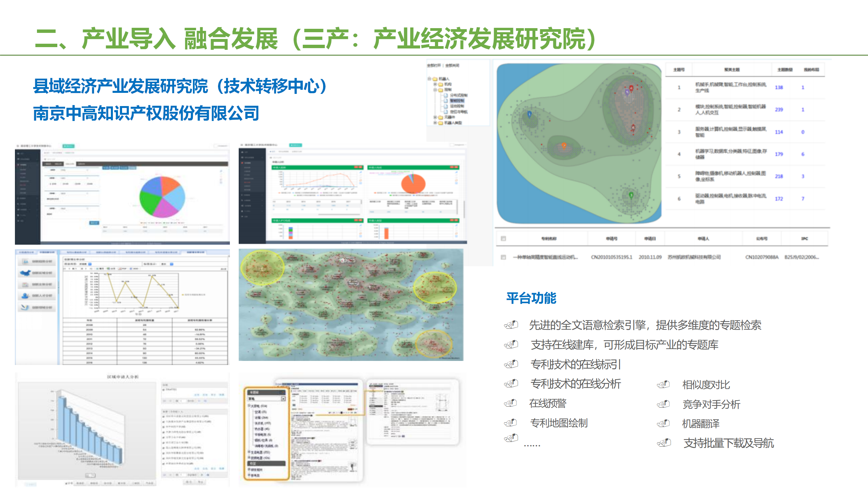Screen dimensions: 868x488
Task: Expand the 机器人类型 tree node
Action: 435,123
